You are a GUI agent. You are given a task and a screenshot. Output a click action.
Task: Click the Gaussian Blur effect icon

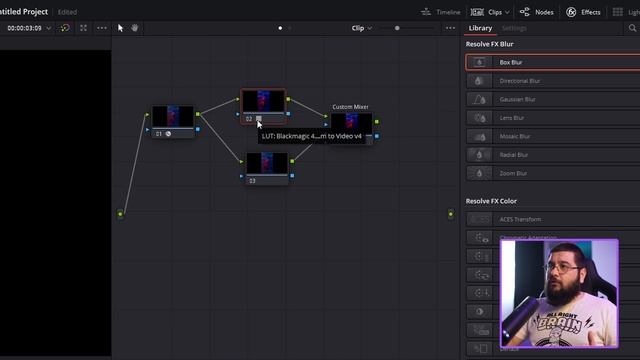coord(479,99)
